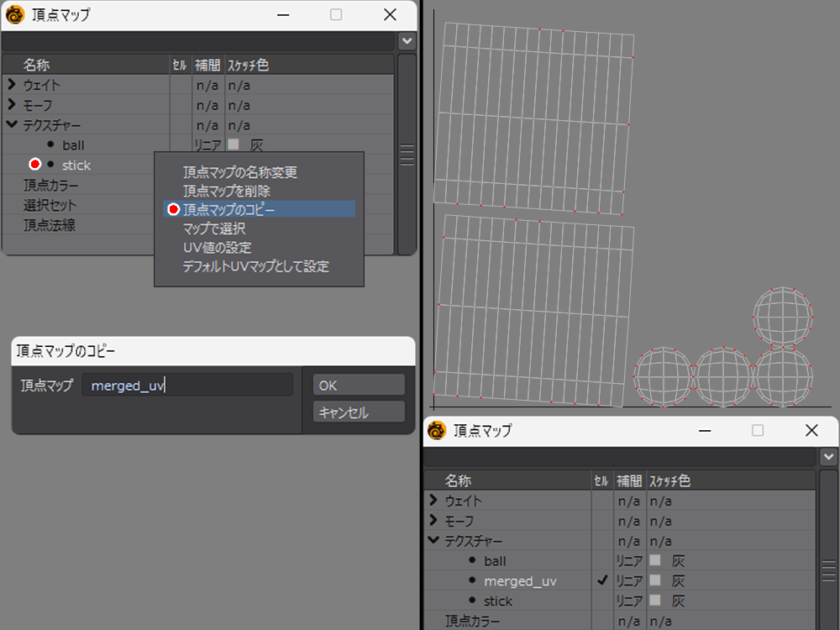This screenshot has width=840, height=630.
Task: Click the app logo in top-left vertex map window
Action: pos(15,15)
